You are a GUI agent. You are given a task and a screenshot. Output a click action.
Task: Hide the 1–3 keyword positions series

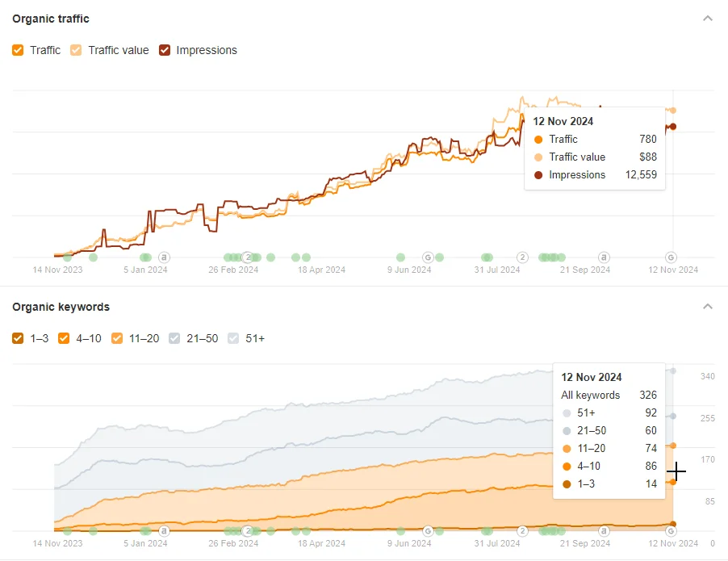[x=18, y=338]
